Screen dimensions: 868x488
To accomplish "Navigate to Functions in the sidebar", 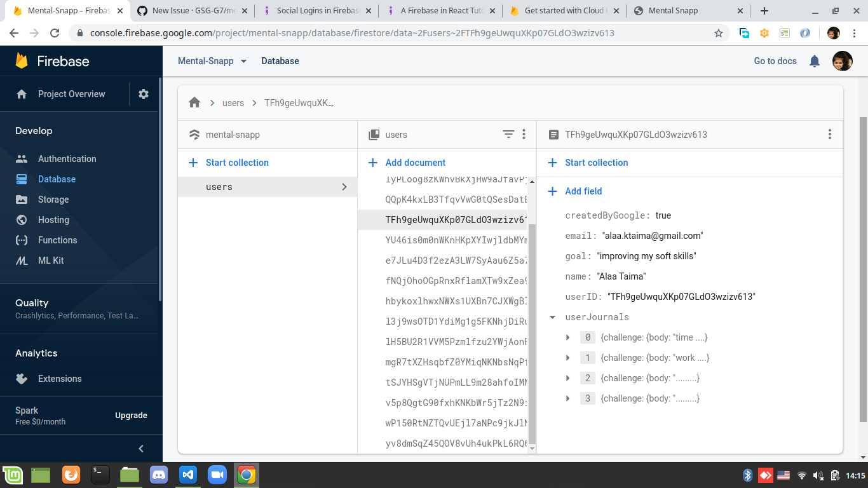I will point(57,240).
